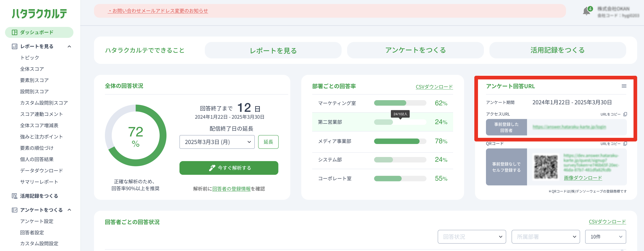Click the コーポレート室 progress bar
The width and height of the screenshot is (644, 251).
(400, 178)
